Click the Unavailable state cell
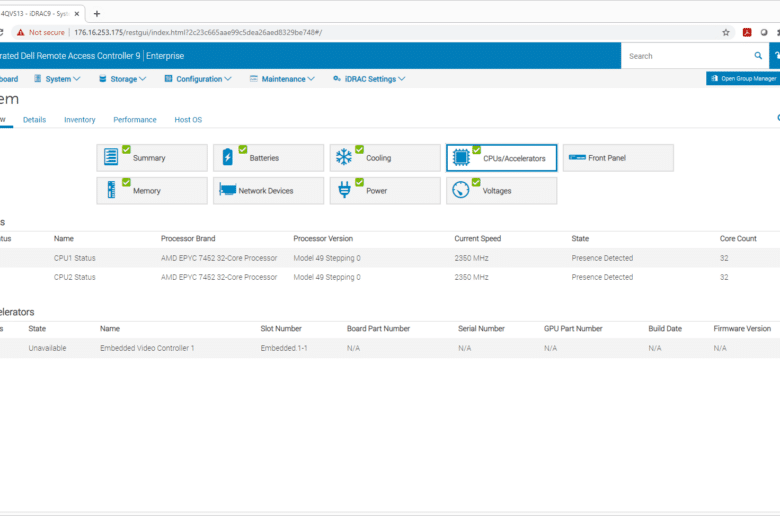The height and width of the screenshot is (516, 780). click(x=47, y=348)
